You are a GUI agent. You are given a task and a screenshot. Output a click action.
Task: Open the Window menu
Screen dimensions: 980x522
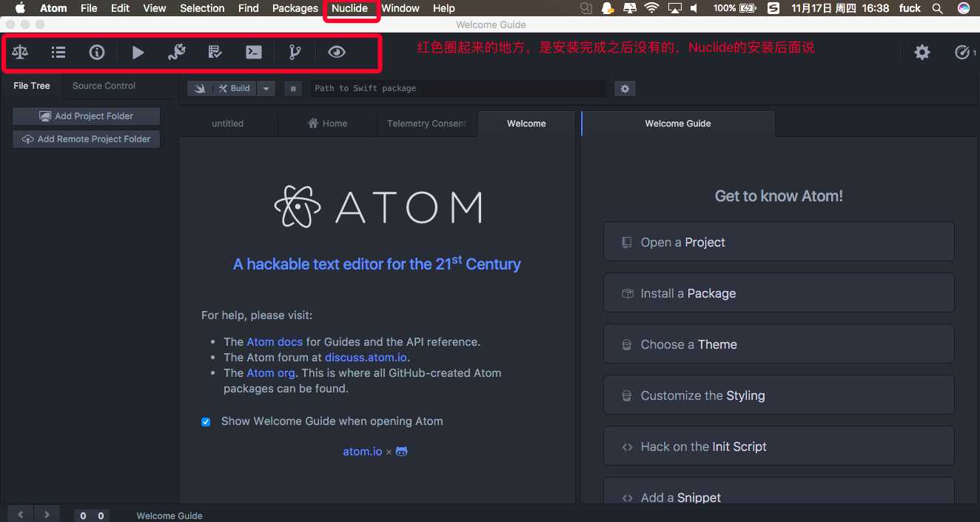(400, 8)
